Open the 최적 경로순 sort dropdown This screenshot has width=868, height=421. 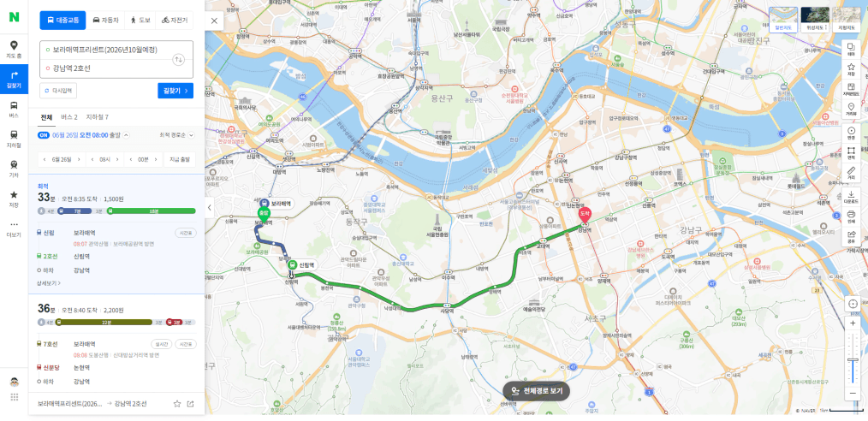(176, 135)
